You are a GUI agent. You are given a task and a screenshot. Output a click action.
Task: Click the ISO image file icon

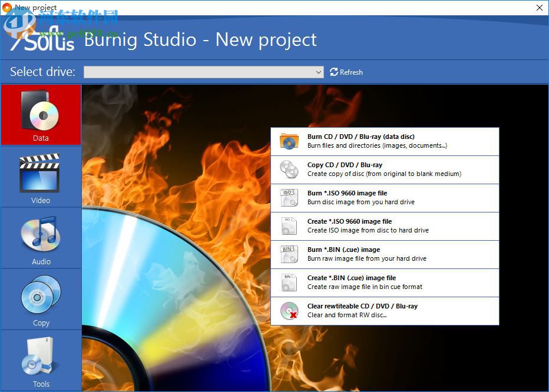click(289, 198)
